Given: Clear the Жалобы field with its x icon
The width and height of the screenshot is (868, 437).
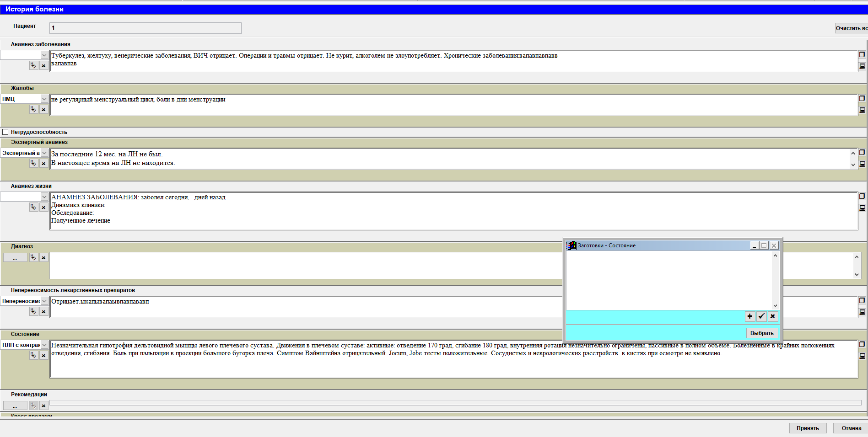Looking at the screenshot, I should click(x=43, y=110).
